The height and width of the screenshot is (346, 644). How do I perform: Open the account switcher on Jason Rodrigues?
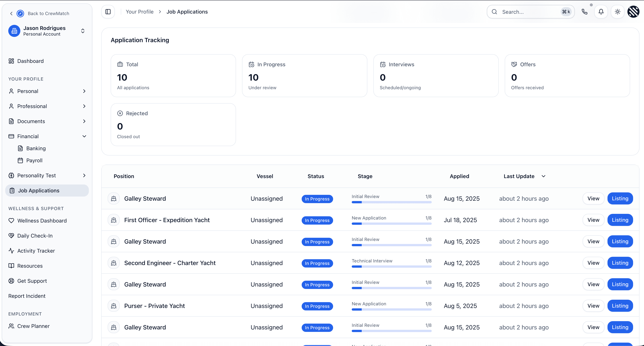[82, 31]
